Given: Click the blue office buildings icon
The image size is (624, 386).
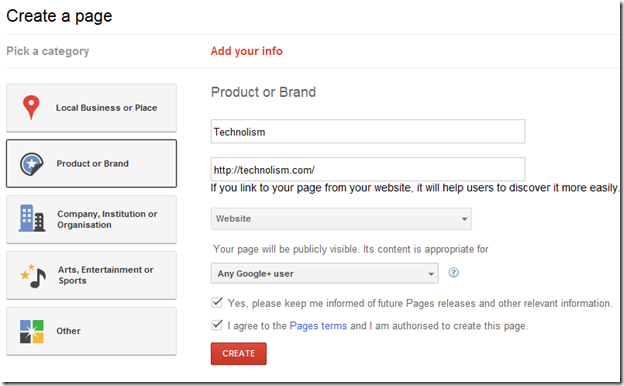Looking at the screenshot, I should [31, 218].
